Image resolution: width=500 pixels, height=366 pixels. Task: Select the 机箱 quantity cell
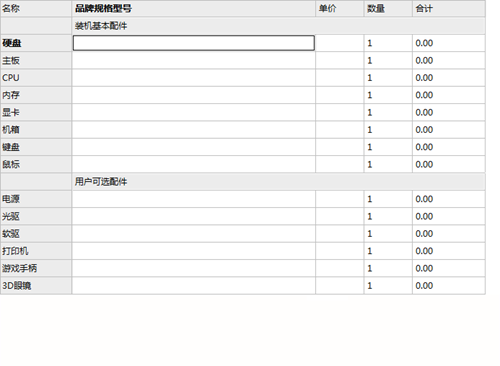coord(388,130)
